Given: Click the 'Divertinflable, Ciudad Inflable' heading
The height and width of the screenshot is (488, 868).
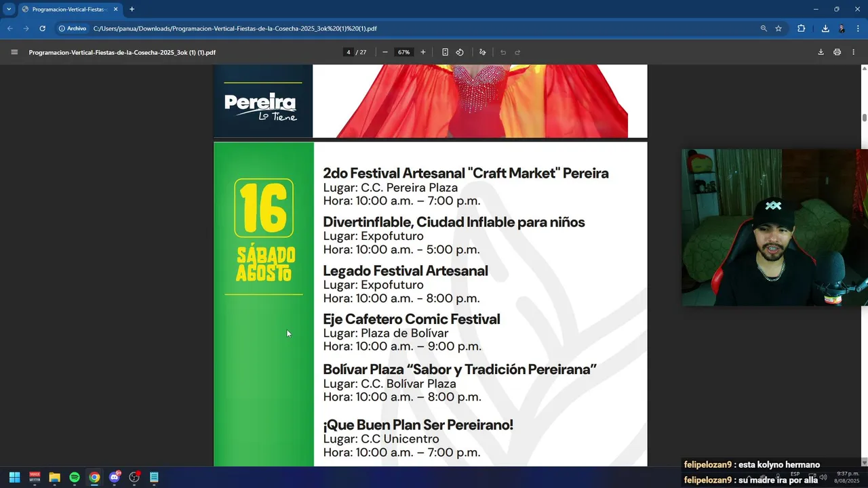Looking at the screenshot, I should (454, 222).
